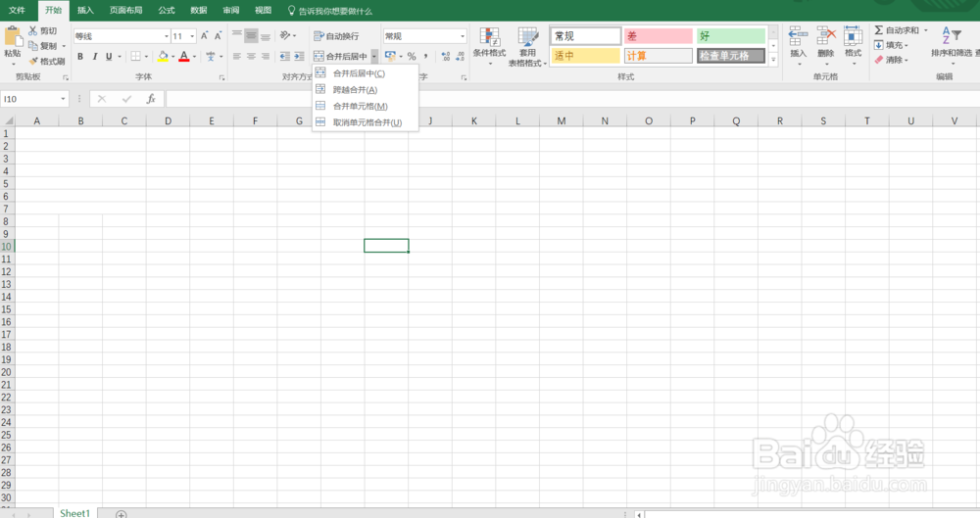Viewport: 980px width, 518px height.
Task: Click the increase decimal icon
Action: 446,56
